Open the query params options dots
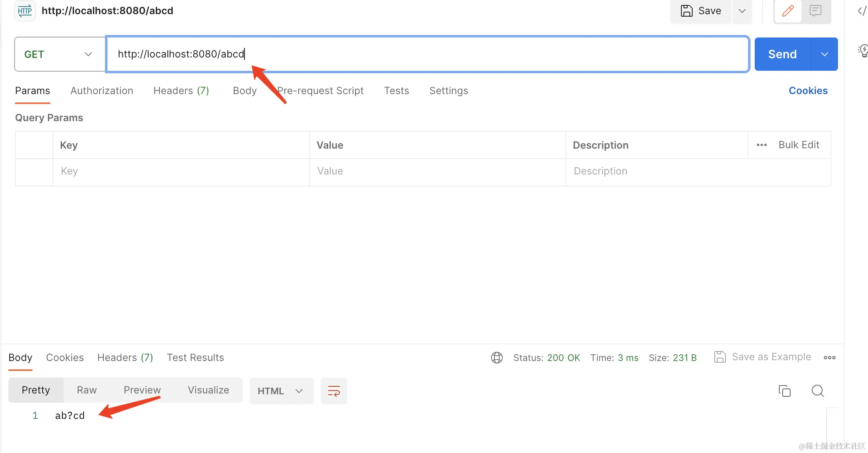This screenshot has height=453, width=868. point(761,145)
